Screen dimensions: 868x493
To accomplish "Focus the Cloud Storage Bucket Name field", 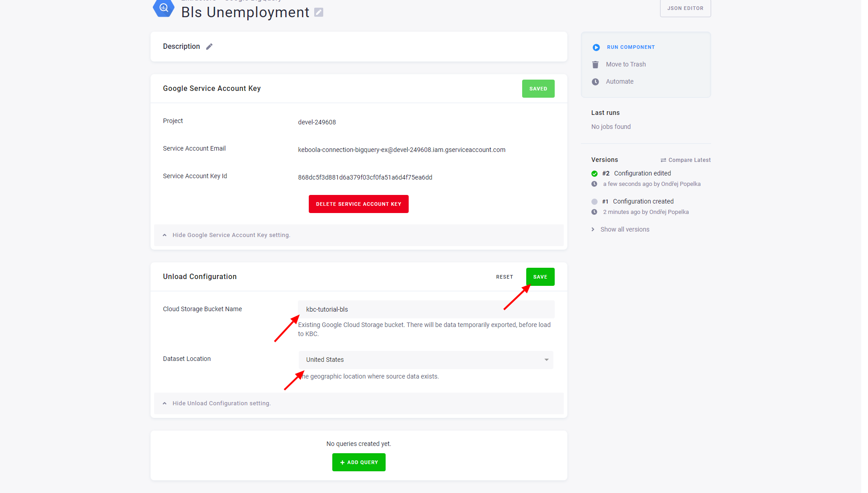I will (x=426, y=309).
